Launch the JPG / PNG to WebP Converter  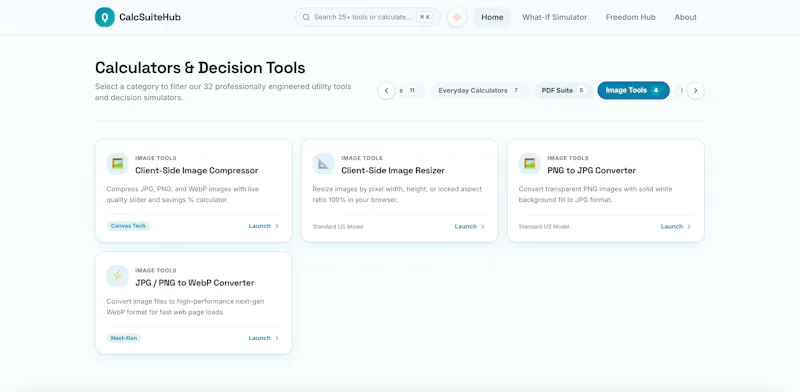point(263,338)
